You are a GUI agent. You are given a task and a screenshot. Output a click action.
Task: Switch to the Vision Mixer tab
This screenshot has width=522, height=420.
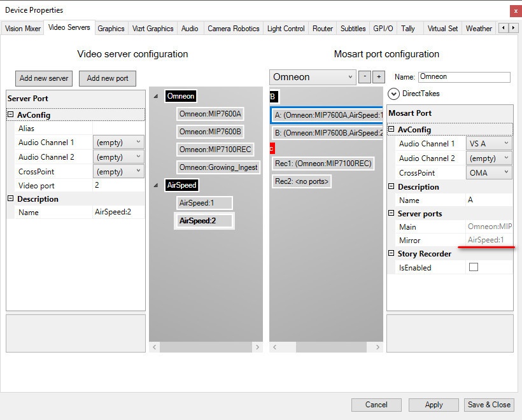tap(23, 29)
